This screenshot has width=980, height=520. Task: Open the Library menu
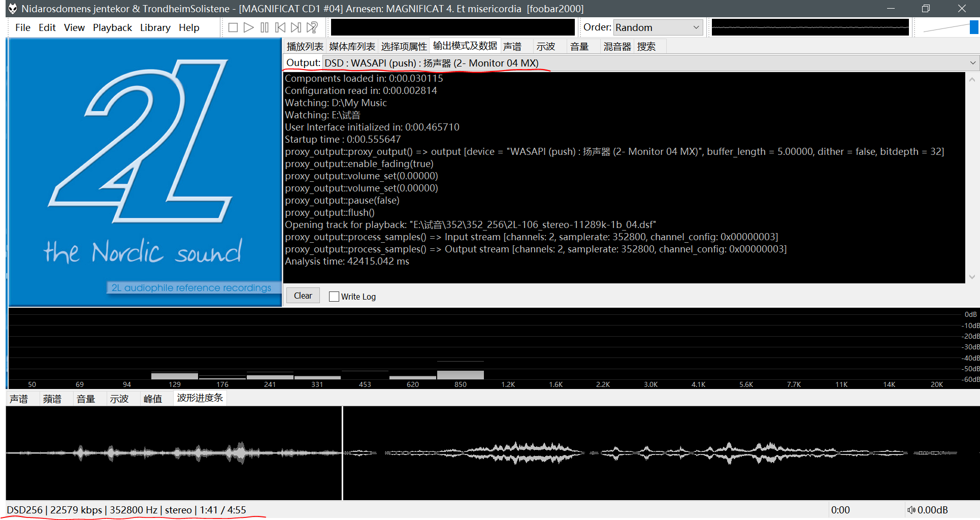tap(155, 27)
